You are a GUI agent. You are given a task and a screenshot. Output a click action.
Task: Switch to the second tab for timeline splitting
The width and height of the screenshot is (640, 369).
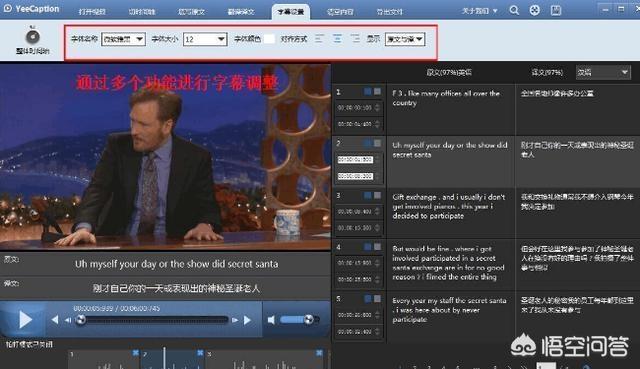click(x=142, y=12)
